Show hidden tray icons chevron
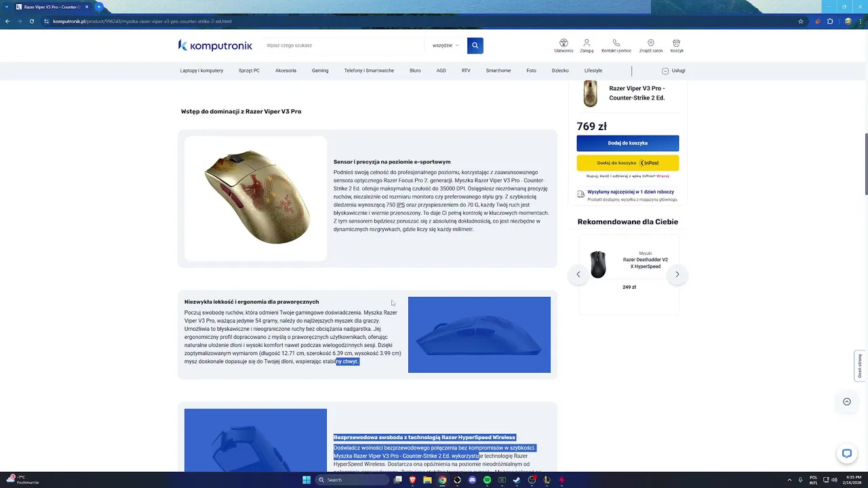Screen dimensions: 868x488 click(791, 480)
